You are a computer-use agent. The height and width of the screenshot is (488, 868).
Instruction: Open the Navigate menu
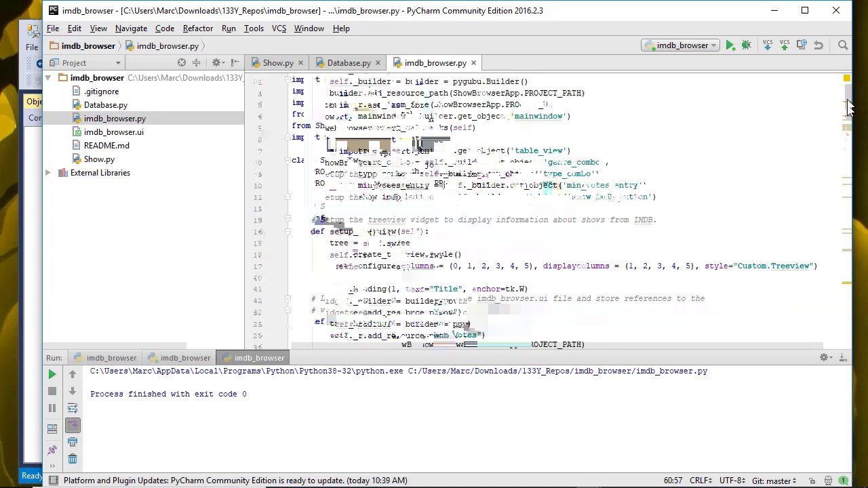131,28
